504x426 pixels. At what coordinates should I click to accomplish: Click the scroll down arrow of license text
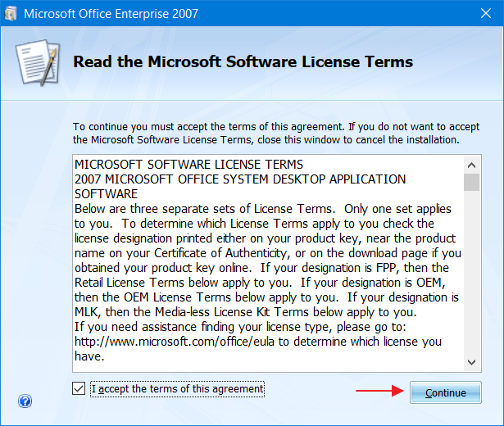471,362
